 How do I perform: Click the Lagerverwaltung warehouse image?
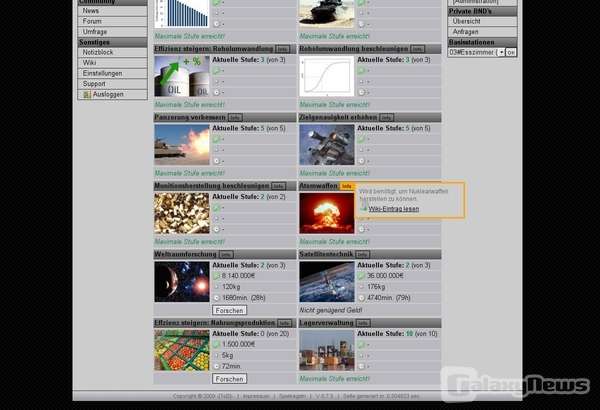point(326,351)
